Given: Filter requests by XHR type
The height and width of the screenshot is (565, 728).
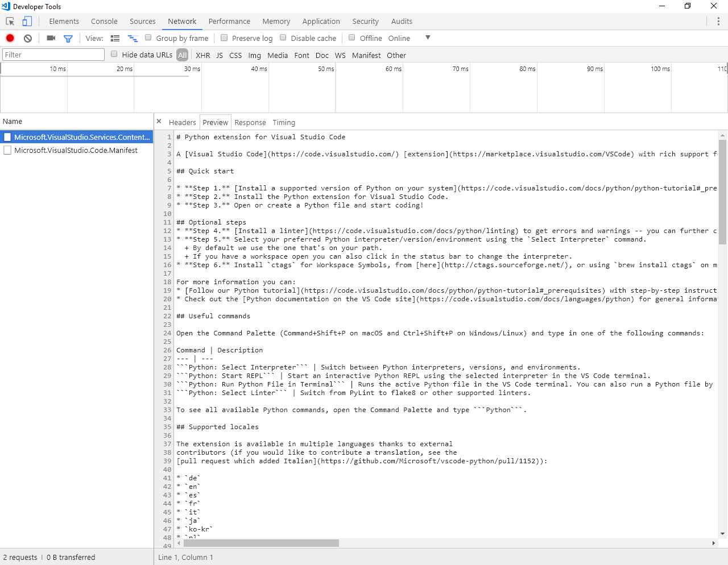Looking at the screenshot, I should [x=202, y=55].
